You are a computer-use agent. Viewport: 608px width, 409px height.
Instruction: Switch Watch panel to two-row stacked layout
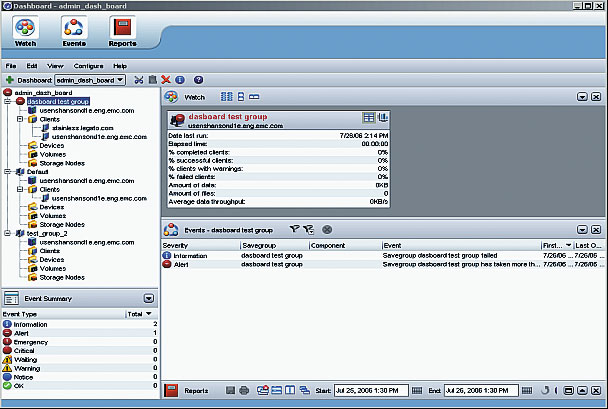tap(241, 97)
